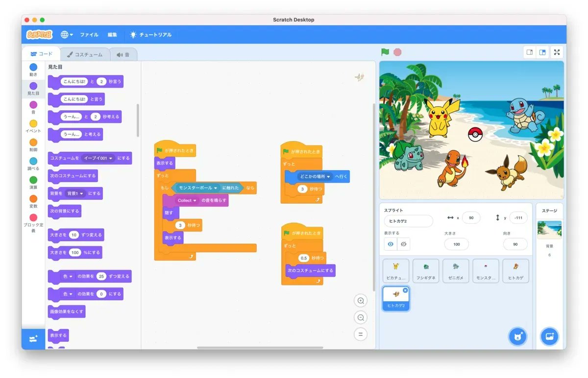Select the 見た目 block category
The height and width of the screenshot is (378, 588).
(33, 89)
